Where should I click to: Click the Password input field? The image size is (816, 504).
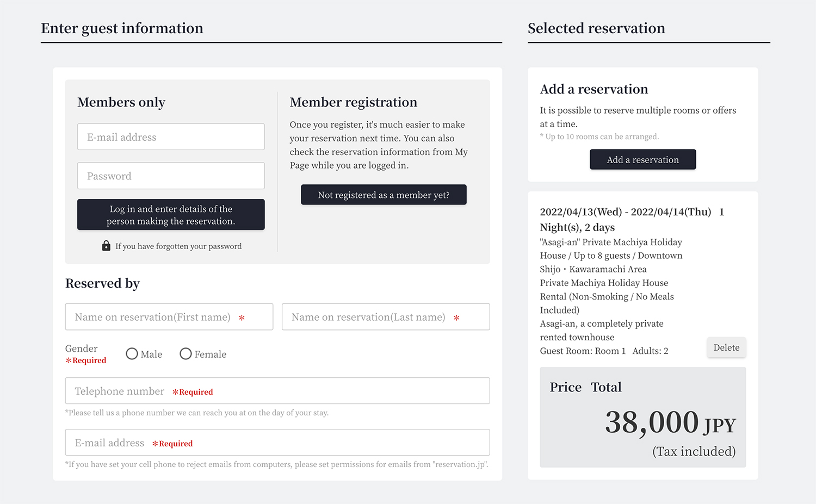coord(171,176)
